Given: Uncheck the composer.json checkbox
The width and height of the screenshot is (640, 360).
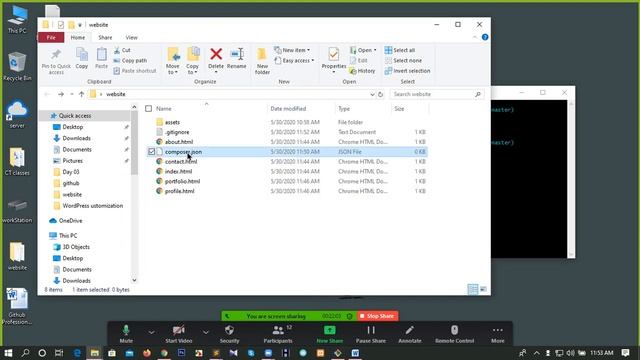Looking at the screenshot, I should click(151, 152).
